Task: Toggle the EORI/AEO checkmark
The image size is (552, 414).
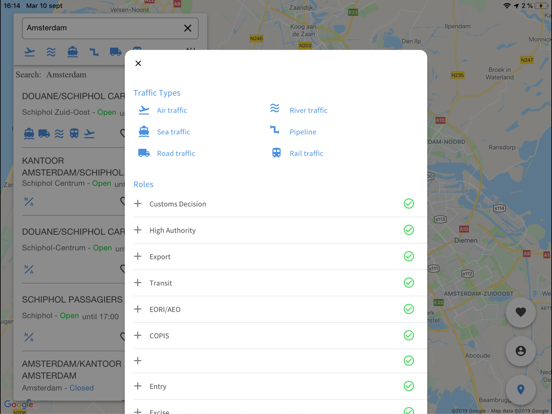Action: 409,309
